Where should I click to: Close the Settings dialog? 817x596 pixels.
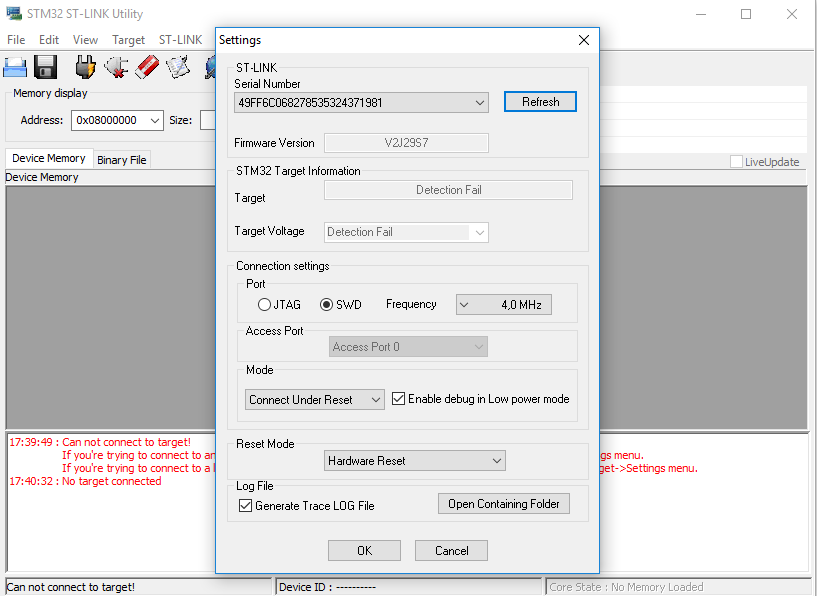pyautogui.click(x=584, y=40)
